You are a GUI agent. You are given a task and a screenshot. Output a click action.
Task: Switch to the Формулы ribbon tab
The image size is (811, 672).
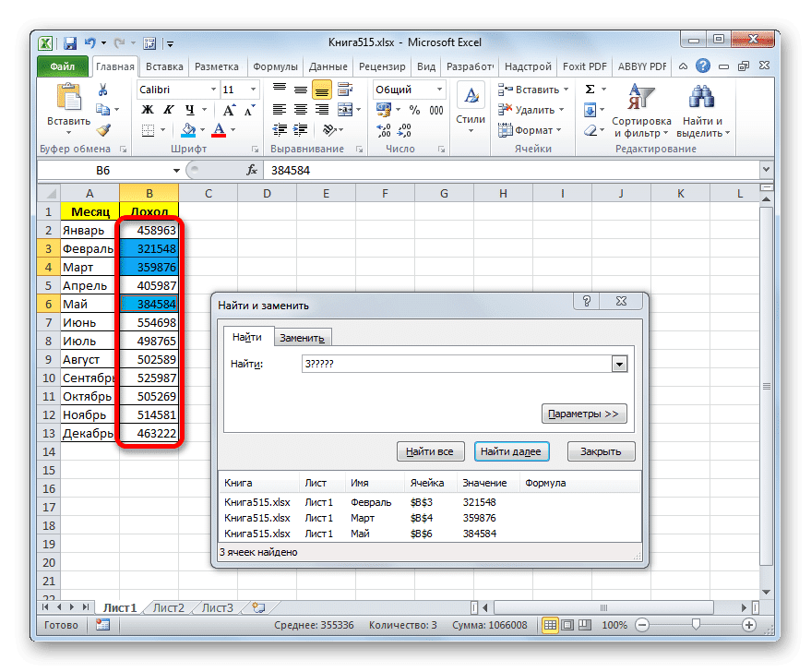(275, 66)
